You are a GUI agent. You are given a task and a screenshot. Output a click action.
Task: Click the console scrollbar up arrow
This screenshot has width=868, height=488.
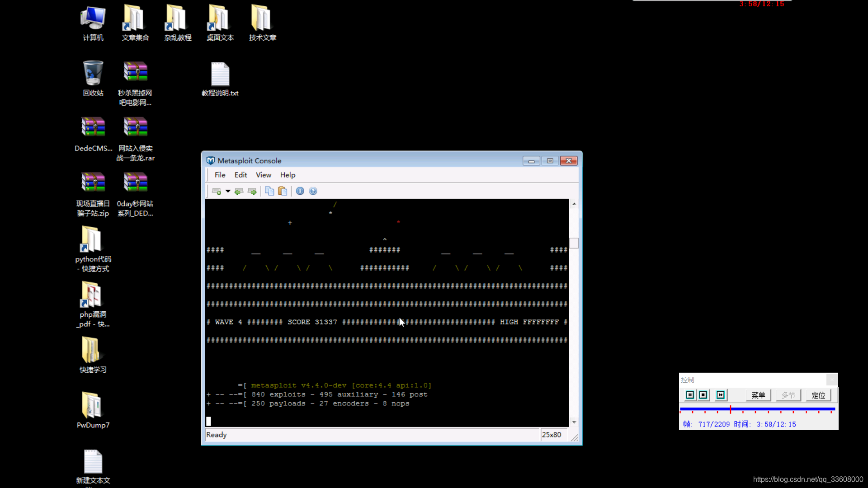coord(574,204)
